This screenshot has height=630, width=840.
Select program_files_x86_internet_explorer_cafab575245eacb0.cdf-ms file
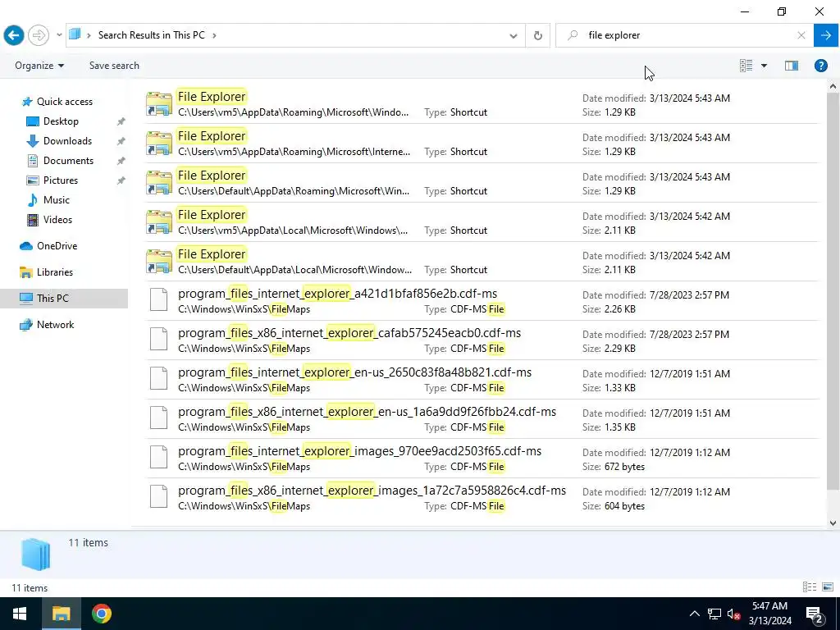(482, 340)
